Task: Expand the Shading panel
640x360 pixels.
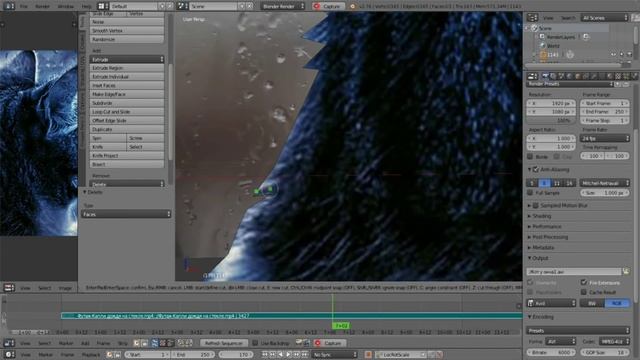Action: 541,216
